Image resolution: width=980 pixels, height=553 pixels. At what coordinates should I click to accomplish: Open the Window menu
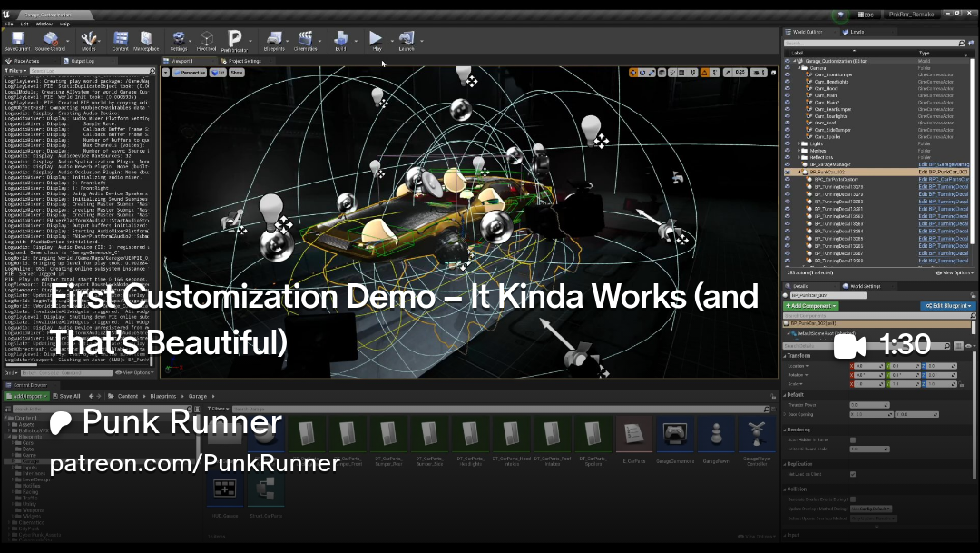click(44, 24)
